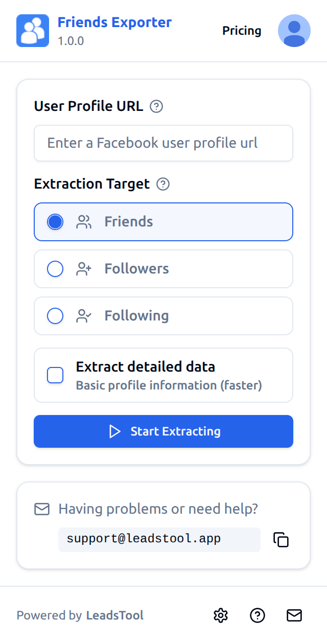Click the footer mail envelope icon

coord(294,615)
